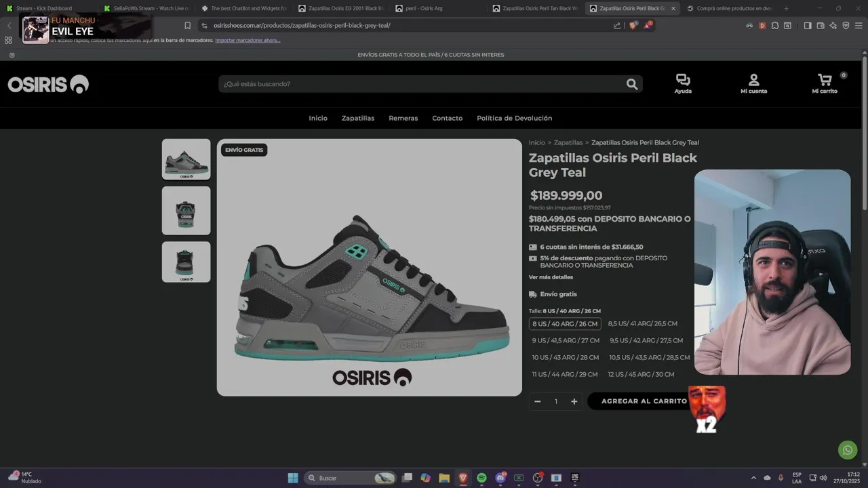Select size 8,5 US / 41 ARG / 26,5 CM
The image size is (868, 488).
643,324
